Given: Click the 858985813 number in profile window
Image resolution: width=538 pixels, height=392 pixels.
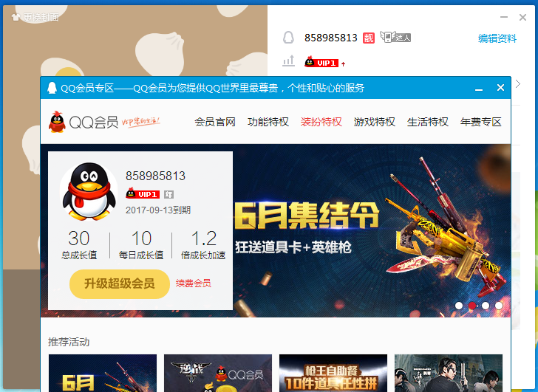Looking at the screenshot, I should point(331,38).
